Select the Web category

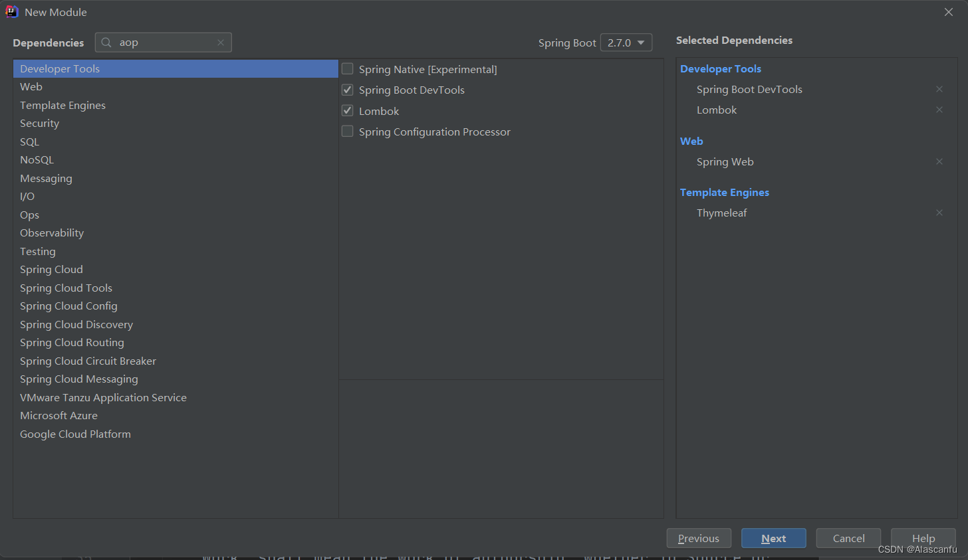[176, 87]
